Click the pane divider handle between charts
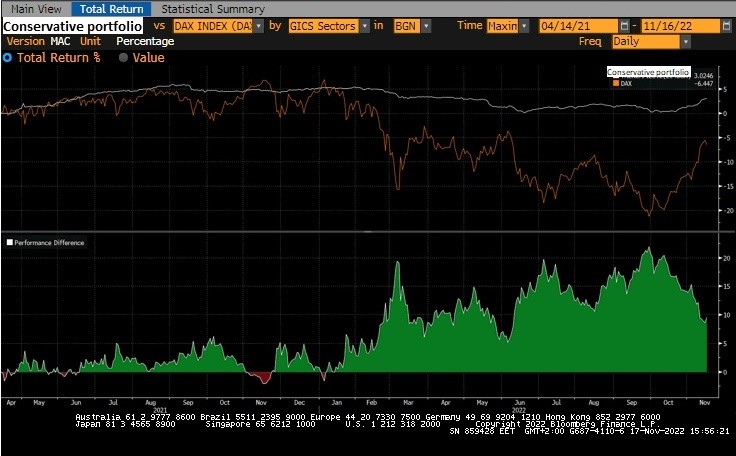Viewport: 736px width, 456px height. [x=368, y=232]
